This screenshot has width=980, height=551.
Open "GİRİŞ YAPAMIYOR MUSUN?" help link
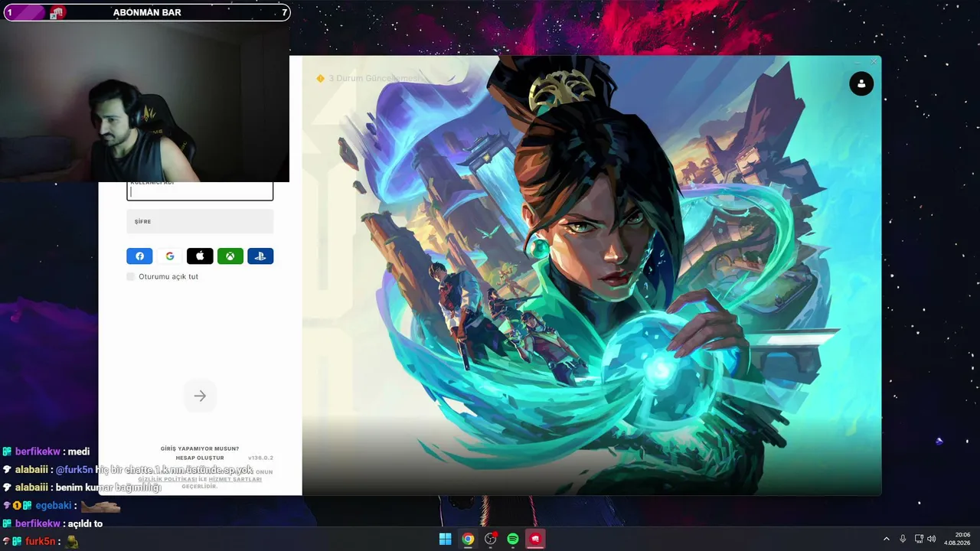(200, 448)
